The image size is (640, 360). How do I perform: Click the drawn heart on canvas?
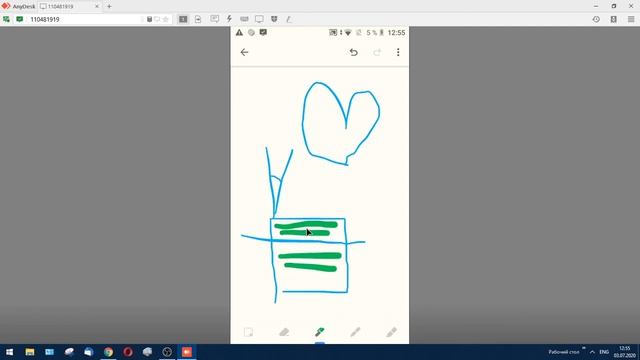[x=341, y=124]
